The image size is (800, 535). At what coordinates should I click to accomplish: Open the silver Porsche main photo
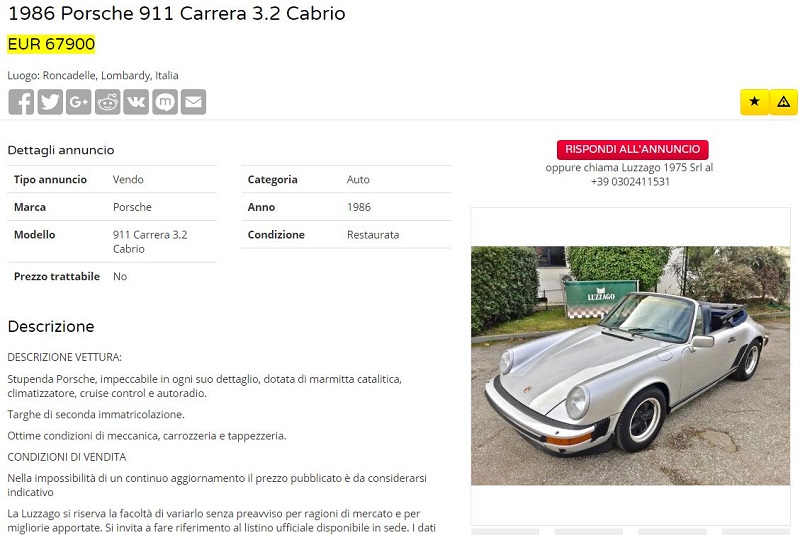click(x=631, y=366)
